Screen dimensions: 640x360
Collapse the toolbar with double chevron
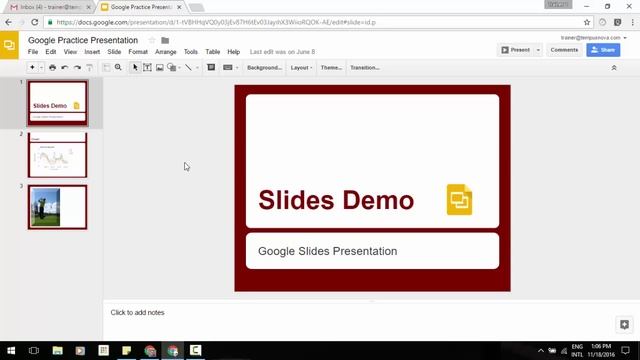(x=614, y=68)
